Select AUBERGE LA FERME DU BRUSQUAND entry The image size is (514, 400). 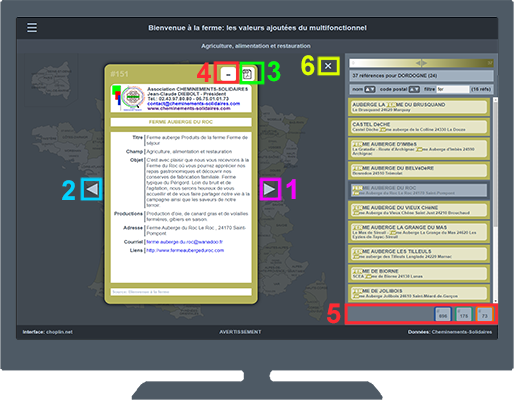coord(419,107)
